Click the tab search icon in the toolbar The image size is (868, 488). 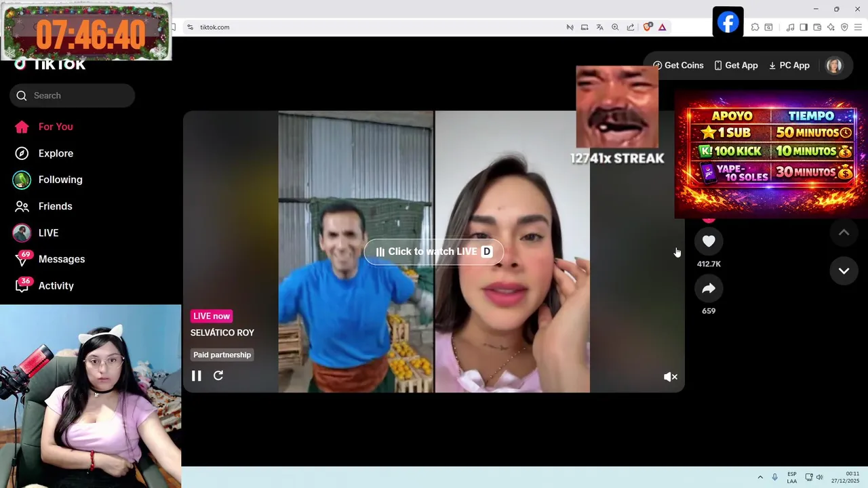(768, 27)
